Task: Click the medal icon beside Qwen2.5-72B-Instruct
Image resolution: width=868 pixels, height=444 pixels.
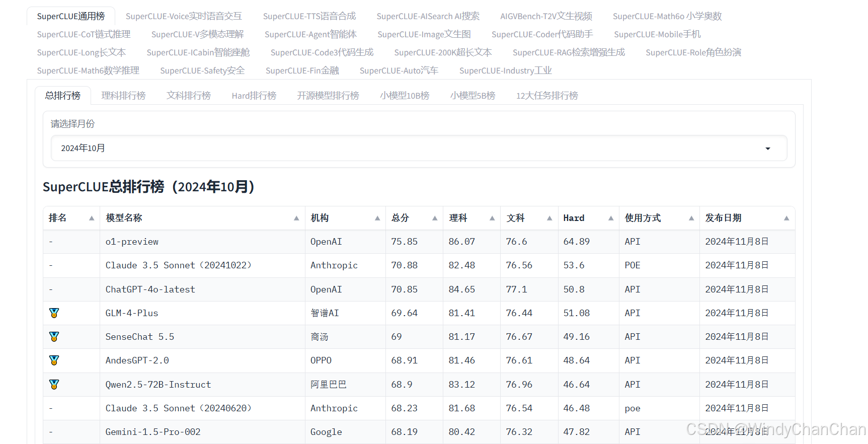Action: tap(54, 385)
